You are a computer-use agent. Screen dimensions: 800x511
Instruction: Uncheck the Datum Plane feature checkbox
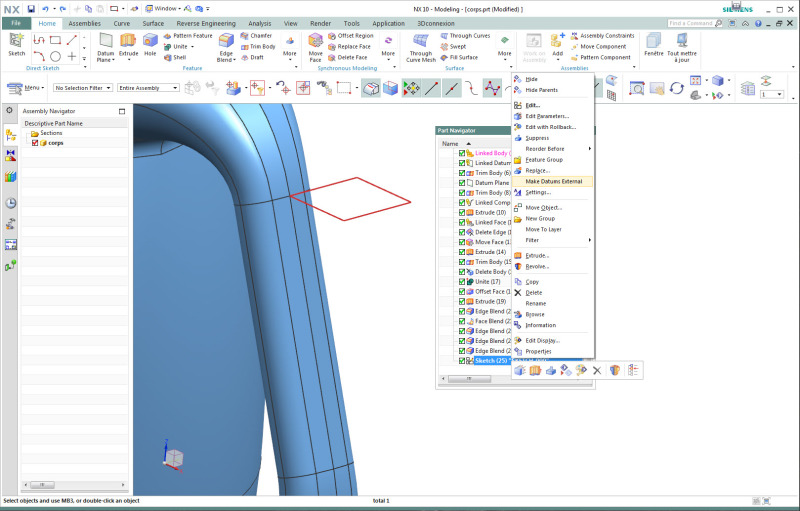(x=462, y=183)
